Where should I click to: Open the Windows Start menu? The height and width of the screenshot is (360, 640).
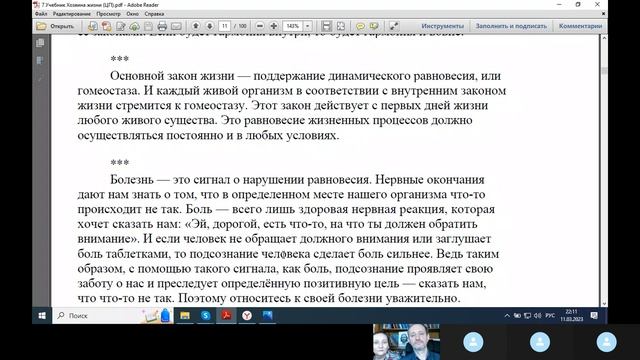tap(42, 316)
